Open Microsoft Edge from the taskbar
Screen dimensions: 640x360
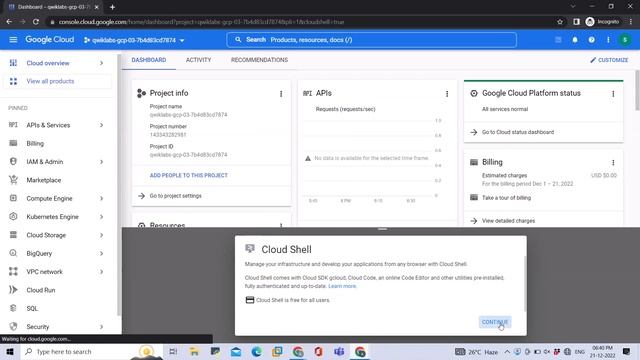[x=256, y=351]
